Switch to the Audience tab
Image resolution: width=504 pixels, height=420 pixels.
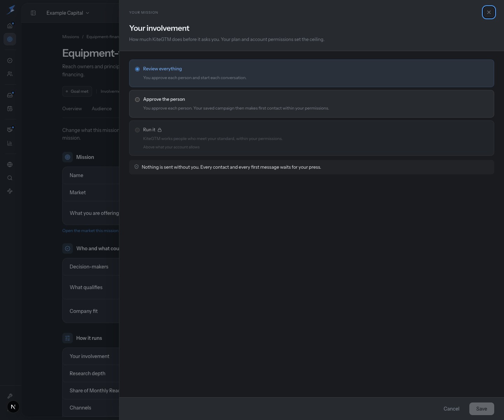coord(101,108)
